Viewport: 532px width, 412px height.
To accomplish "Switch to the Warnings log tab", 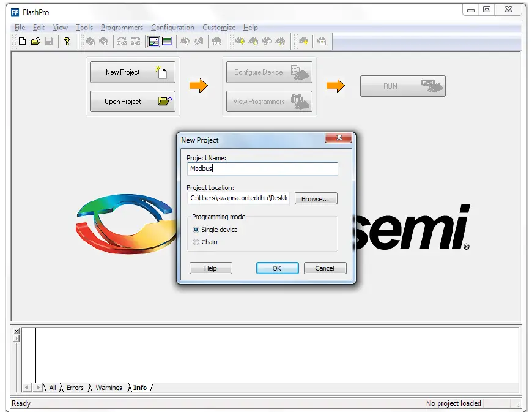I will pyautogui.click(x=109, y=388).
